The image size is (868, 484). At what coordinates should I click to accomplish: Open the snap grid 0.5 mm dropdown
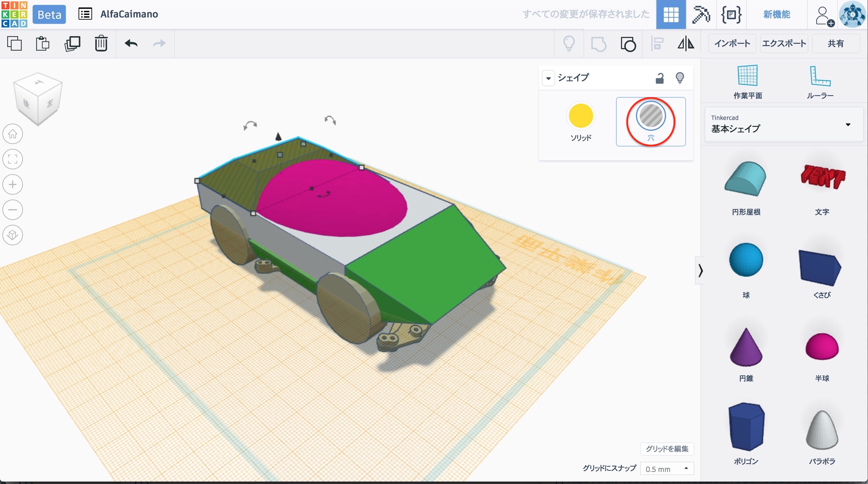(x=666, y=469)
